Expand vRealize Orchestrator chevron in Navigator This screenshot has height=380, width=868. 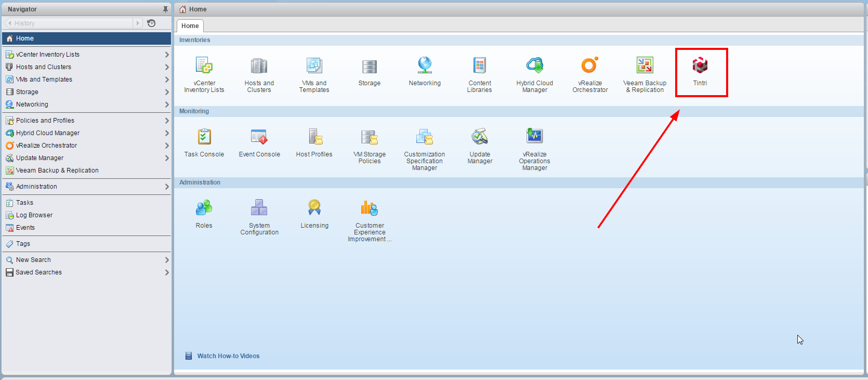[x=167, y=146]
